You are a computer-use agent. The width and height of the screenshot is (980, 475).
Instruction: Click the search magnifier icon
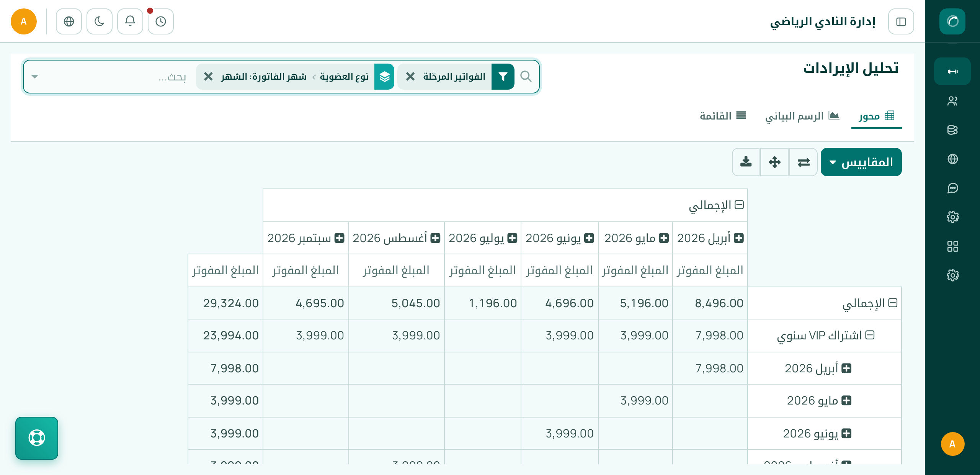tap(526, 77)
